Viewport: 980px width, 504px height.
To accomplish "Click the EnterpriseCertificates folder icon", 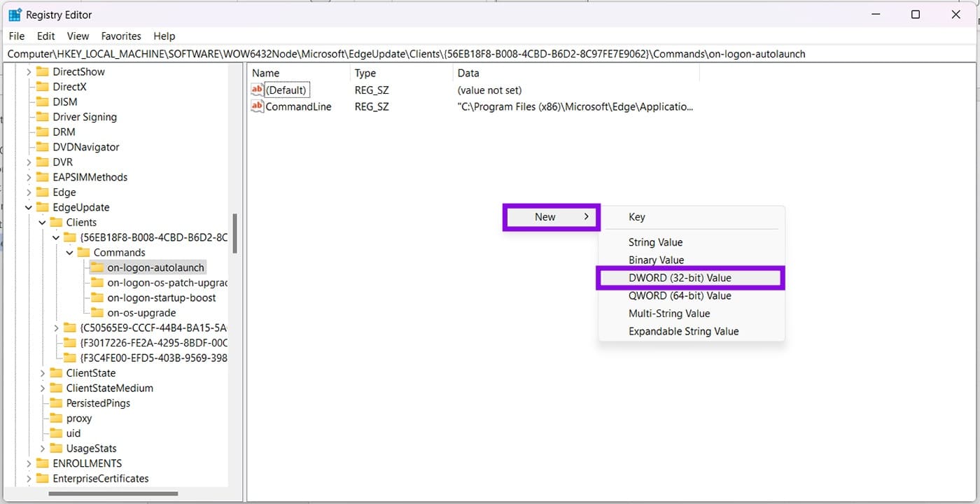I will [42, 479].
